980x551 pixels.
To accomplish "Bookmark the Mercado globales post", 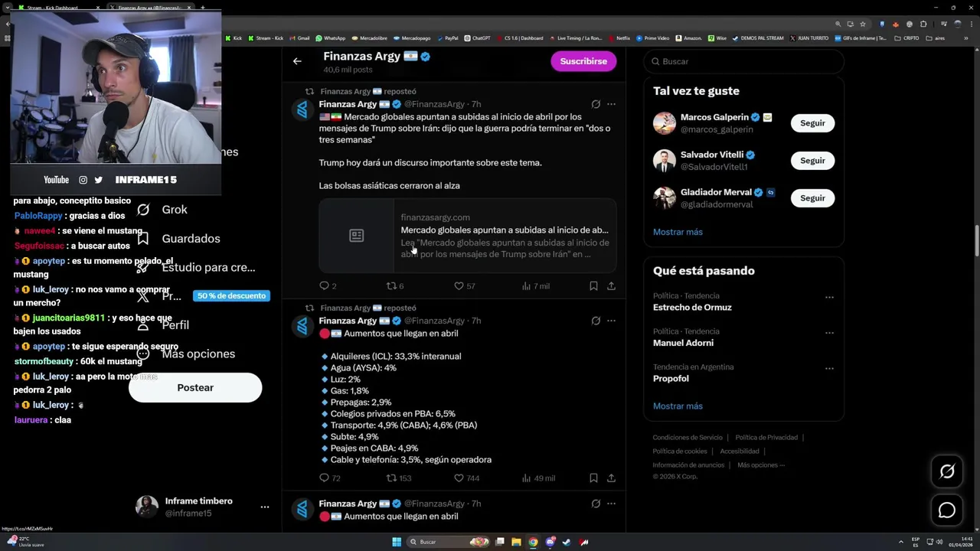I will click(x=593, y=286).
